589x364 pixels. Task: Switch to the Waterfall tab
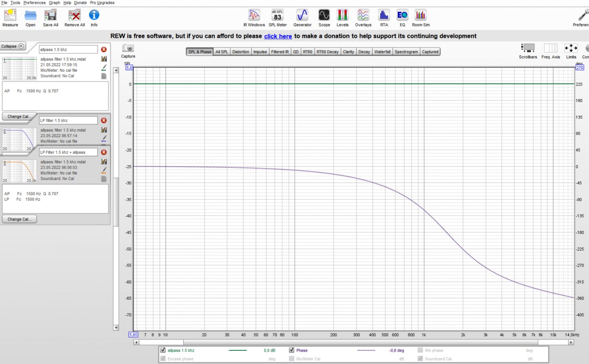pos(382,52)
